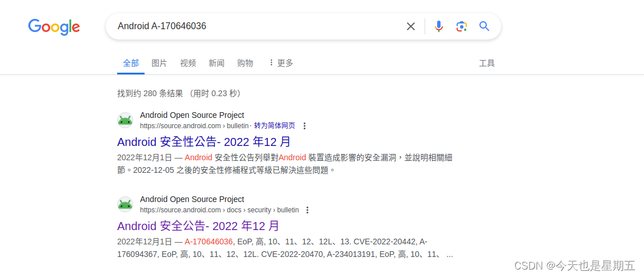Expand the 更多 menu

tap(281, 63)
